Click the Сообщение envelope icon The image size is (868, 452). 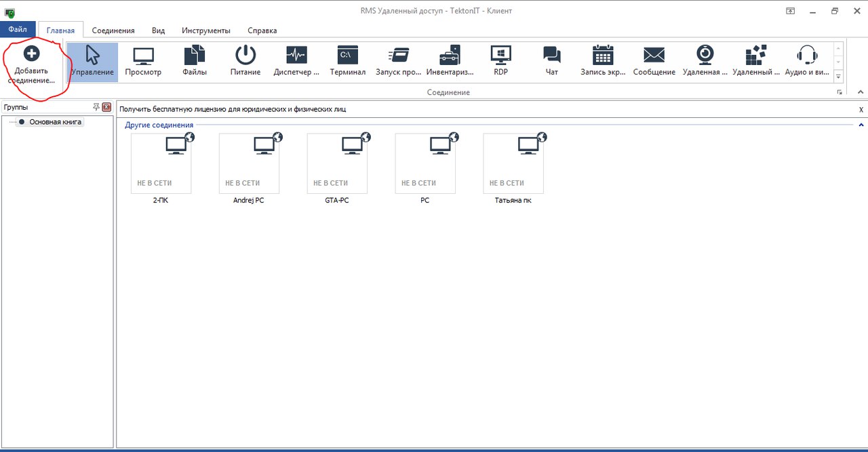[x=654, y=56]
